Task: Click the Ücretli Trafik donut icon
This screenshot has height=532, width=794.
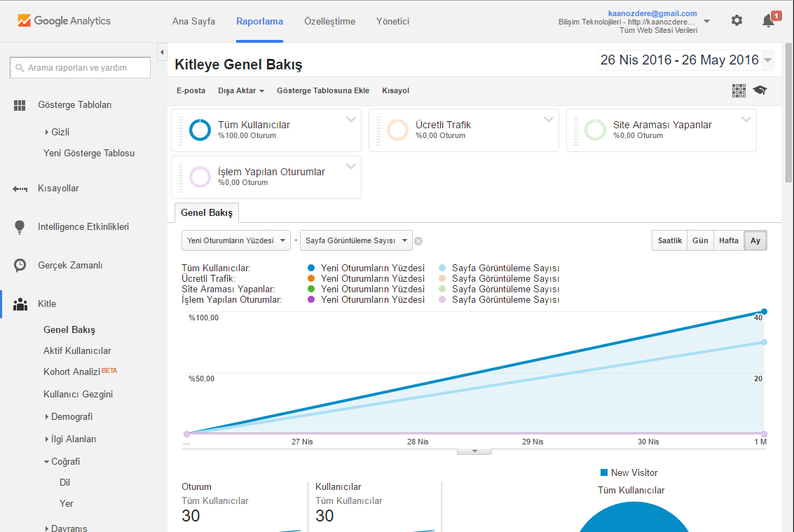Action: pos(397,130)
